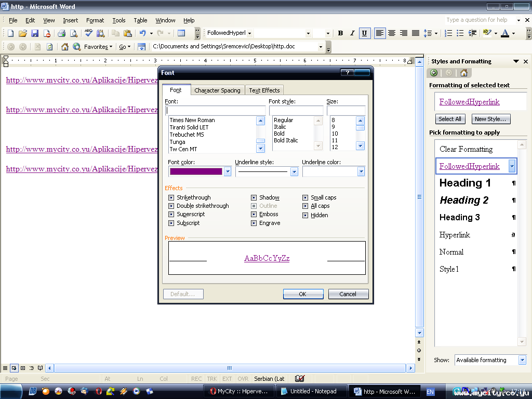The height and width of the screenshot is (399, 532).
Task: Open Favorites dropdown in Web toolbar
Action: (98, 46)
